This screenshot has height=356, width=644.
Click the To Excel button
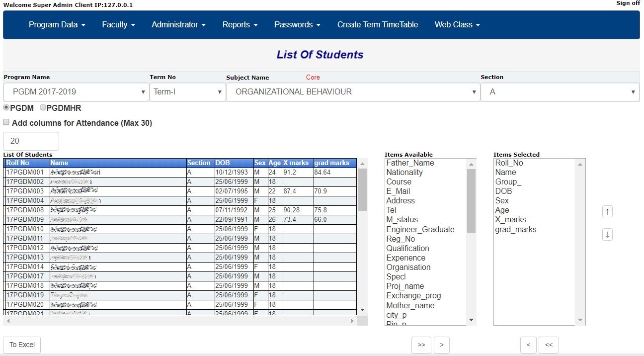[x=22, y=345]
